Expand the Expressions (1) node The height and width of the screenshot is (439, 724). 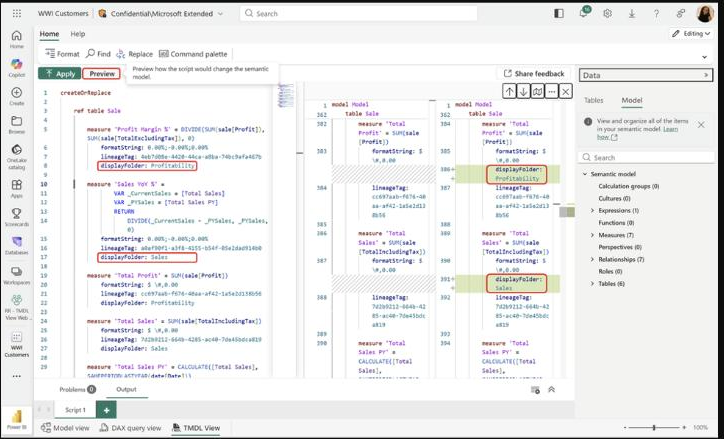pos(592,210)
